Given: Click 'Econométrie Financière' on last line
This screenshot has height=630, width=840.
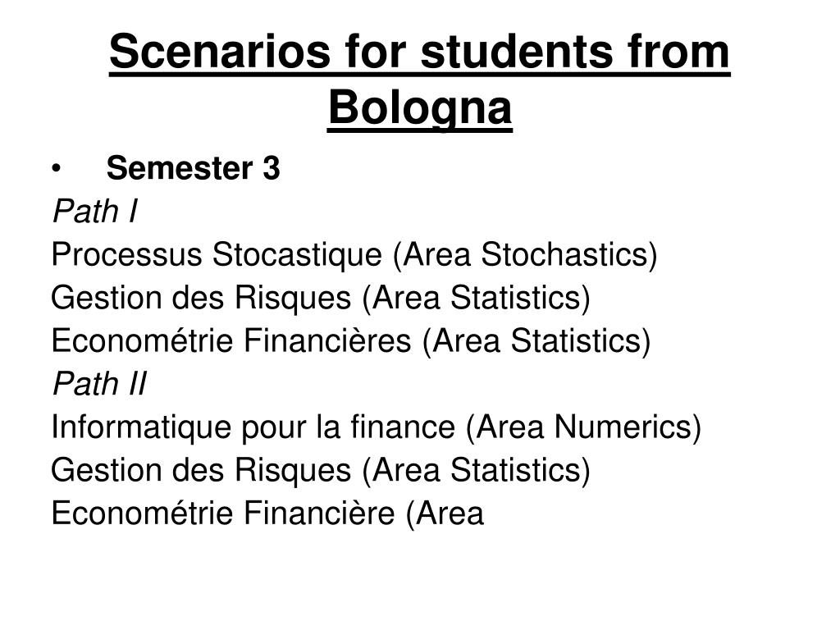Looking at the screenshot, I should click(x=222, y=514).
